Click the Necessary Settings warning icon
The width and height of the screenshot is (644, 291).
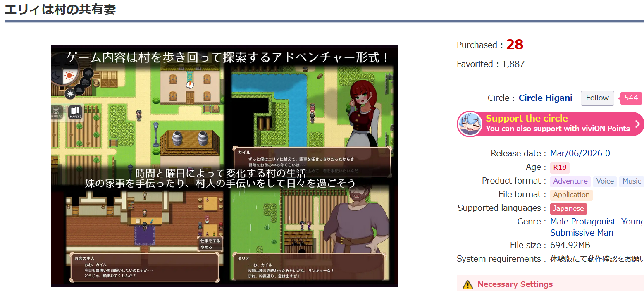click(467, 284)
